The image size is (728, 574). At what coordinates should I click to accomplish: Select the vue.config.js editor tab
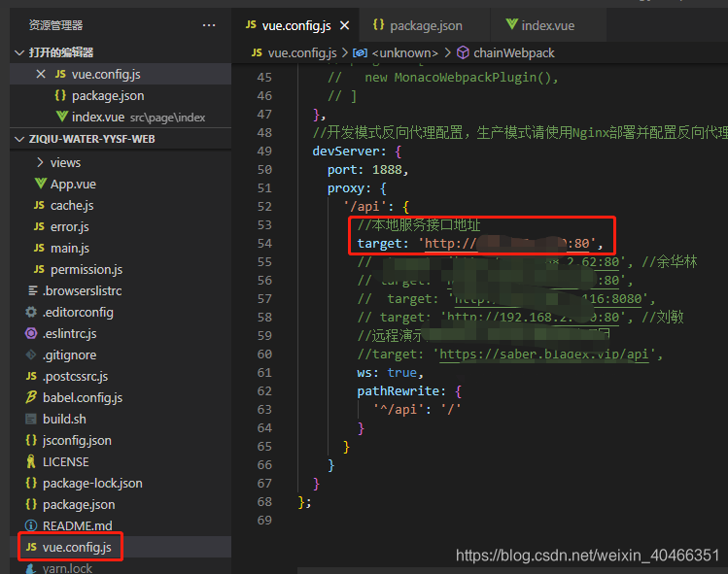click(295, 25)
